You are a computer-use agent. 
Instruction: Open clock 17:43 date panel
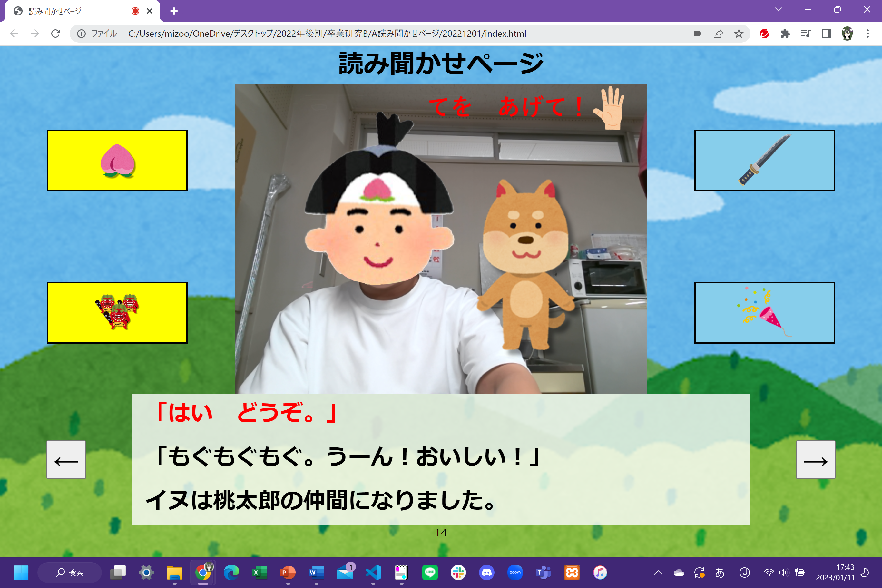click(835, 573)
